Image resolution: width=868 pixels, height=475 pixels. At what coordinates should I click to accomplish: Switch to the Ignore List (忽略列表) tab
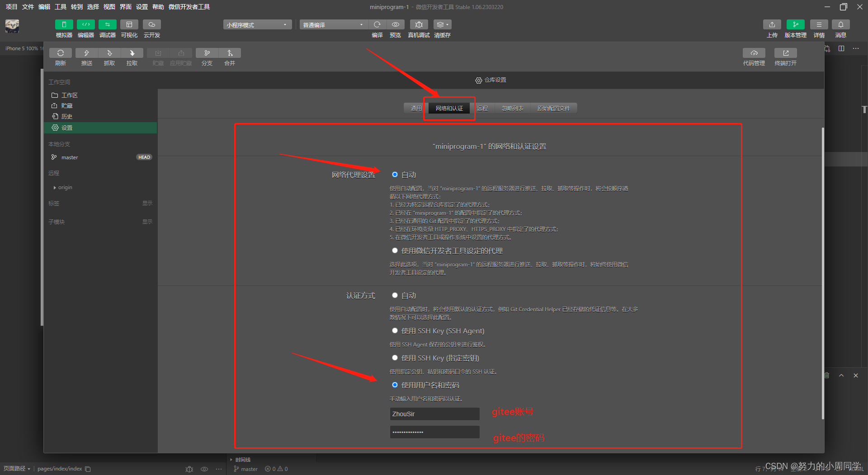tap(513, 109)
